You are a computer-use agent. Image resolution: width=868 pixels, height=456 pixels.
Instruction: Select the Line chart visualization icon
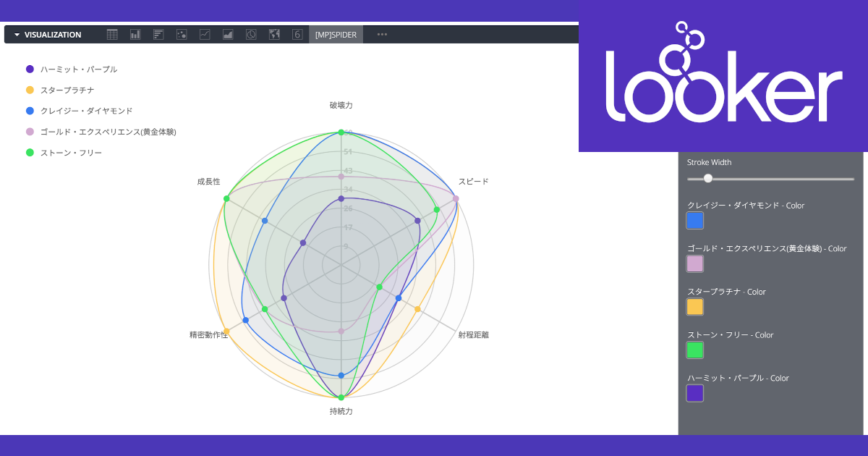[x=205, y=34]
